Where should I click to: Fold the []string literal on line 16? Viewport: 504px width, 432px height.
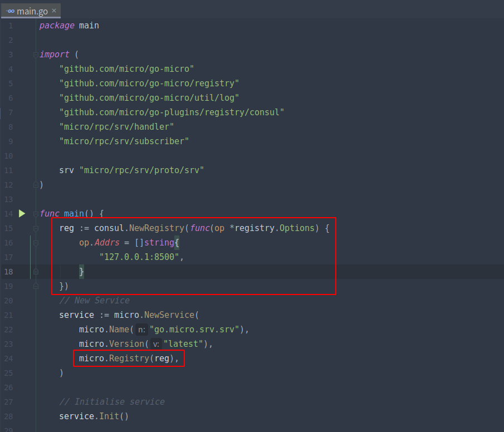click(x=36, y=243)
